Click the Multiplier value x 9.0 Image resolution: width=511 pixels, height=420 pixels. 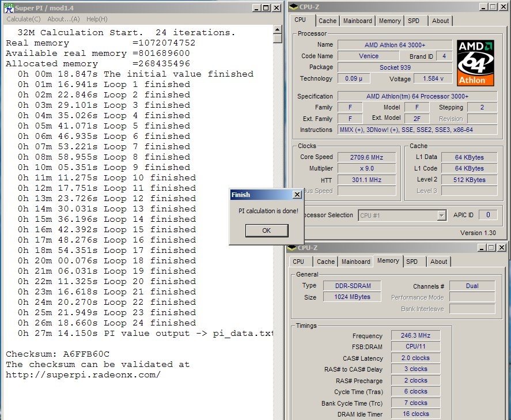point(366,168)
